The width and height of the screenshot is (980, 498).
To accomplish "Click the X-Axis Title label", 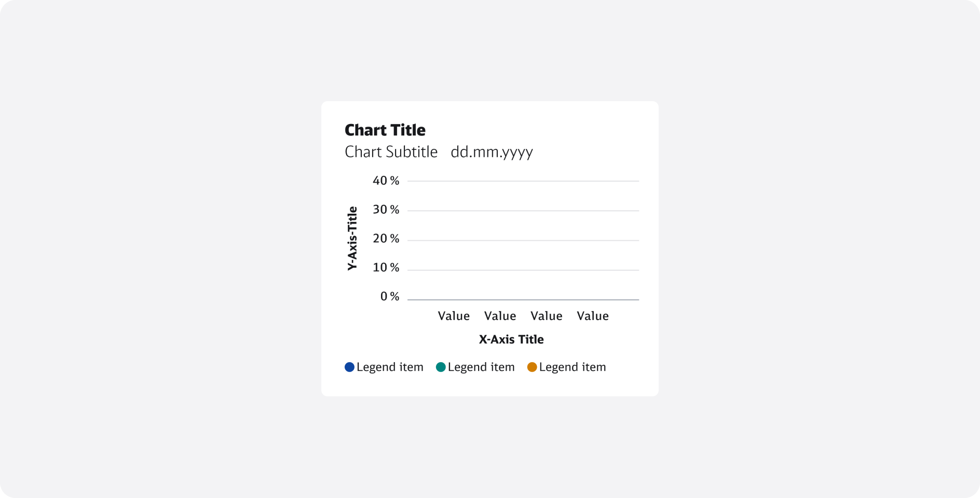I will coord(511,340).
